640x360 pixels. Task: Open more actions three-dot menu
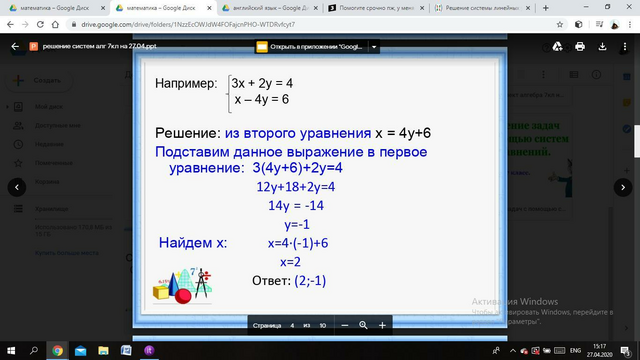pyautogui.click(x=624, y=47)
